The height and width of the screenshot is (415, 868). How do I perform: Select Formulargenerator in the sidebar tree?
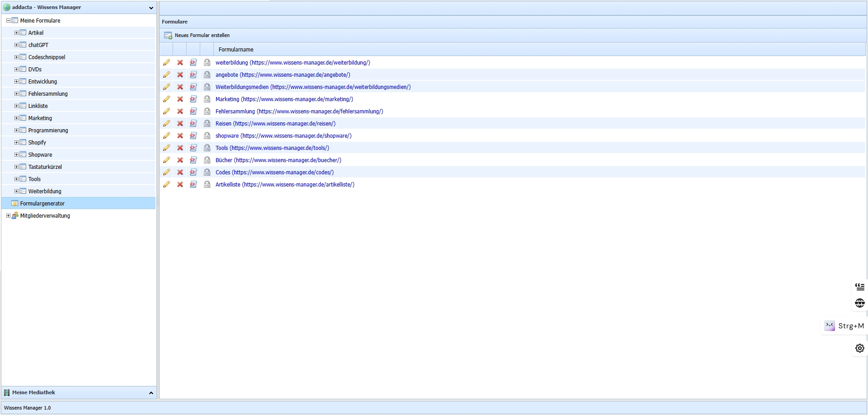(42, 204)
